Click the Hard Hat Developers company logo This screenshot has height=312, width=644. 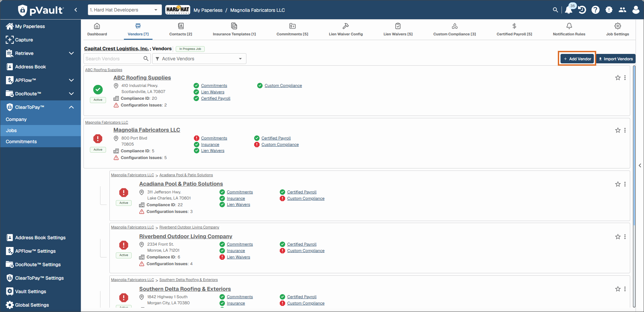click(x=178, y=10)
